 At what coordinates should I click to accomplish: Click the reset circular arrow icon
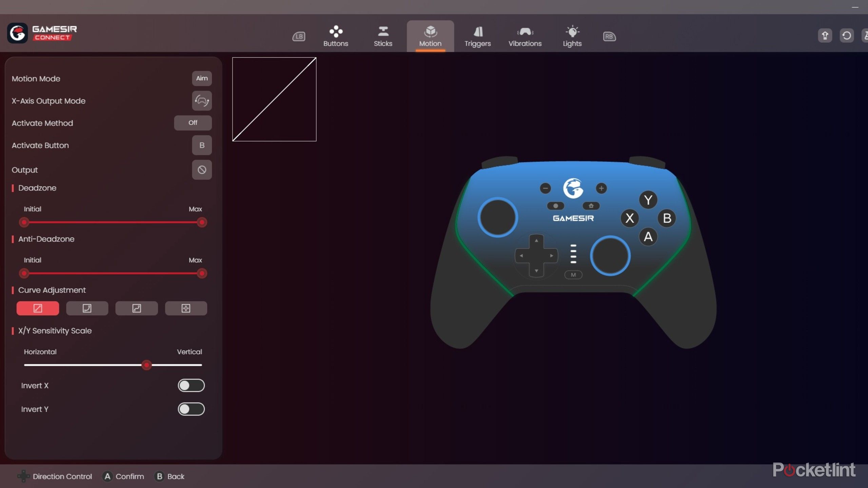[847, 35]
